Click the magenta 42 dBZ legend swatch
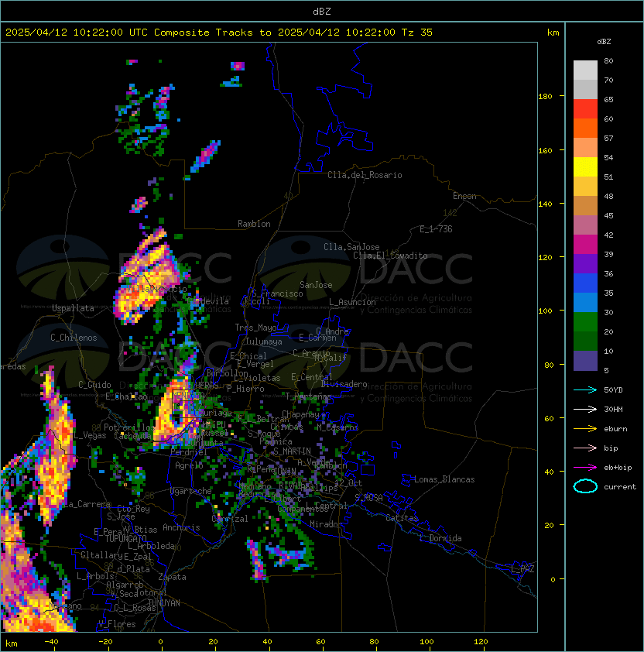 [x=585, y=244]
